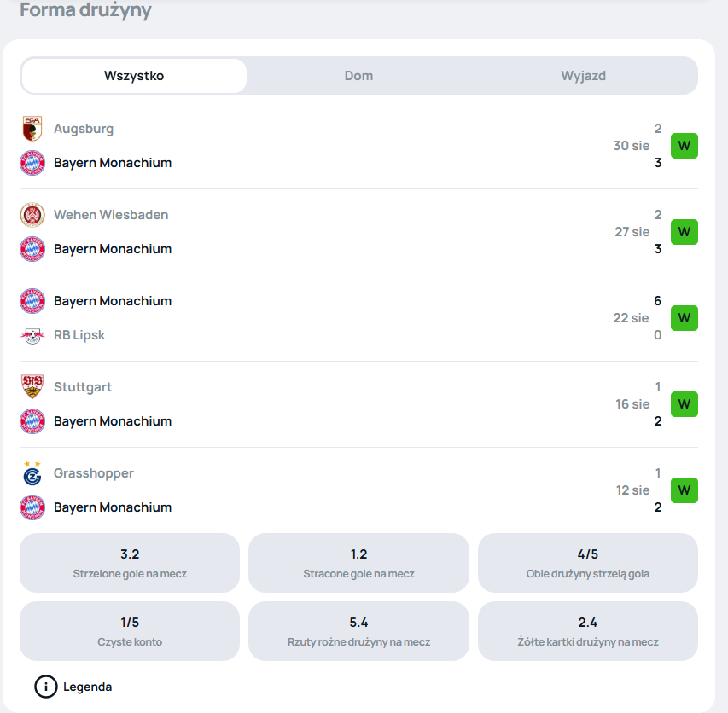Click the Wehen Wiesbaden club crest
Image resolution: width=728 pixels, height=713 pixels.
pos(32,215)
